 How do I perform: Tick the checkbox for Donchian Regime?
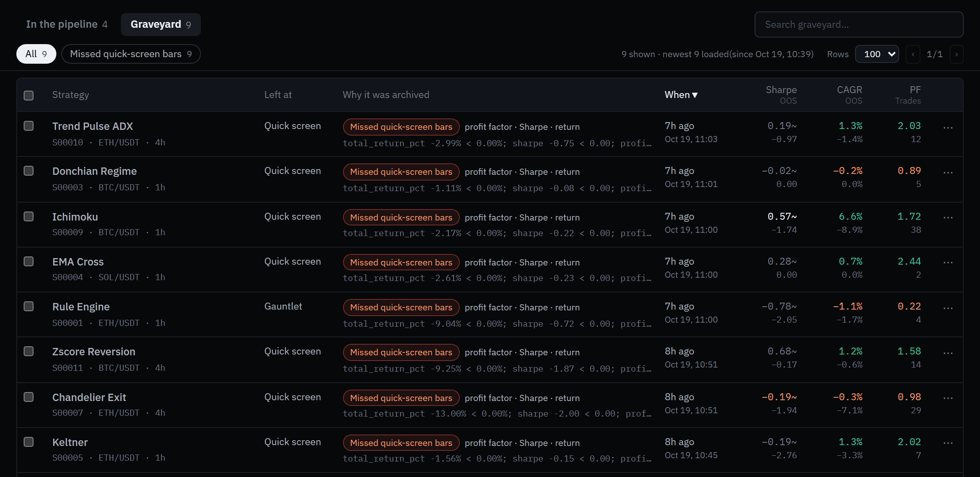click(x=29, y=171)
